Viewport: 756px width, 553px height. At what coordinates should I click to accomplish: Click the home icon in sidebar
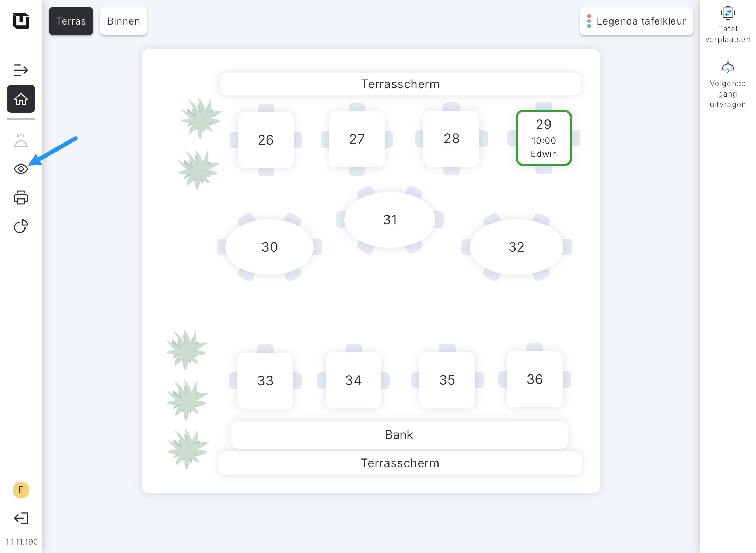click(x=21, y=99)
